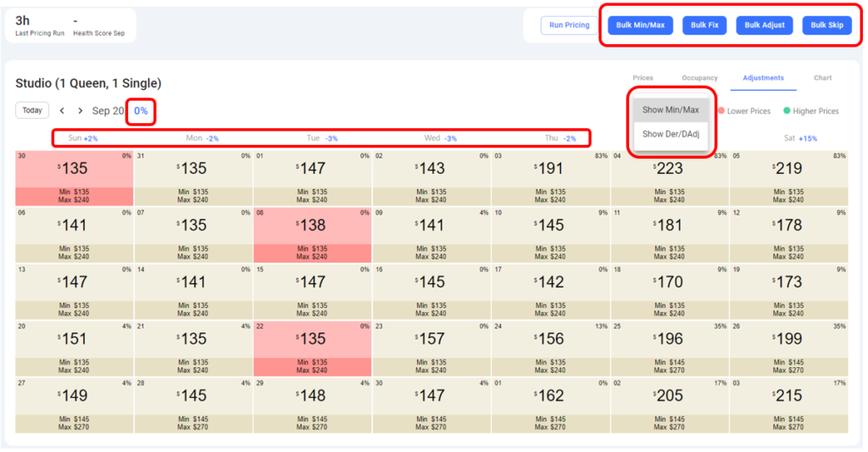Click the blue 0% monthly adjustment link
868x452 pixels.
tap(141, 111)
